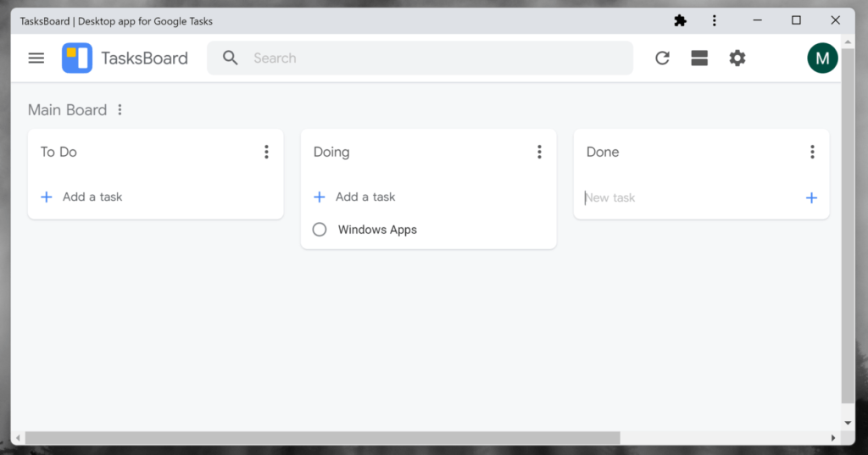Click the plus icon in Done list

811,197
